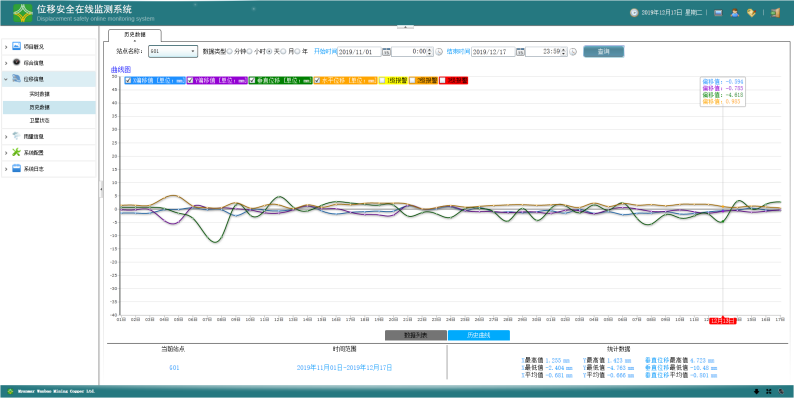
Task: Open the station name dropdown showing 601
Action: coord(173,52)
